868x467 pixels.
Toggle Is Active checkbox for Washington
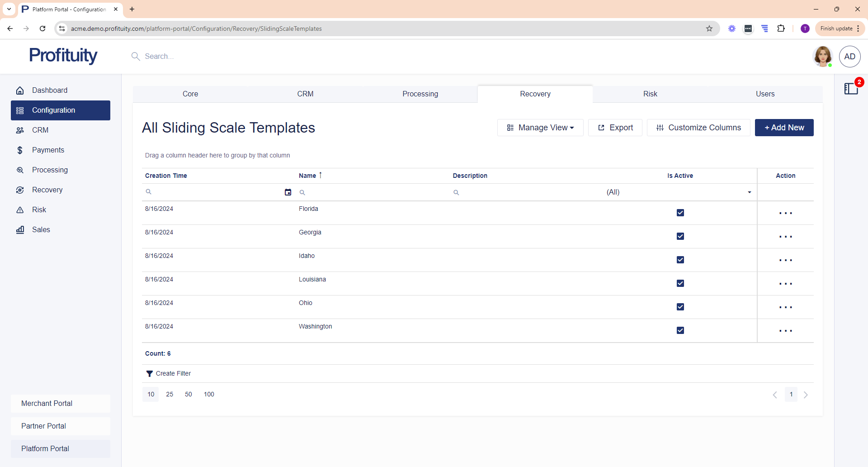680,330
